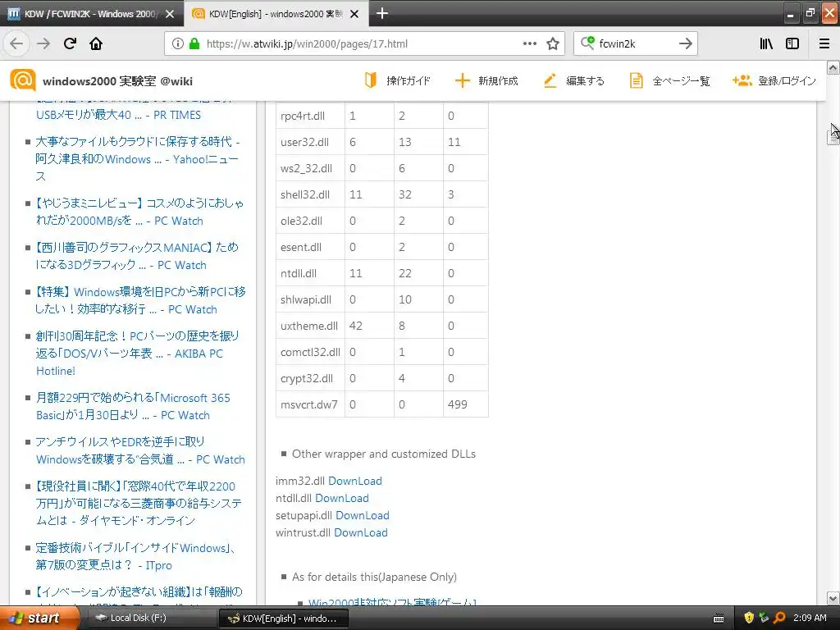
Task: Click 登録/ログイン to sign in
Action: pos(774,80)
